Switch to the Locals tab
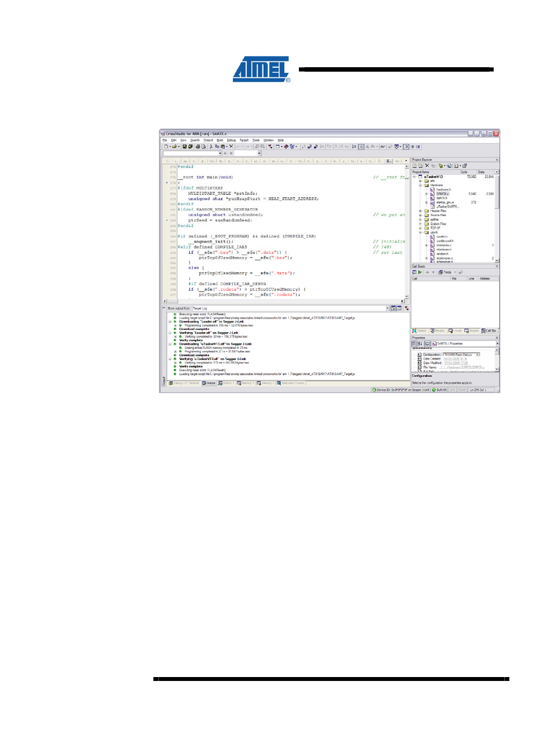Screen dimensions: 534x756 click(456, 331)
